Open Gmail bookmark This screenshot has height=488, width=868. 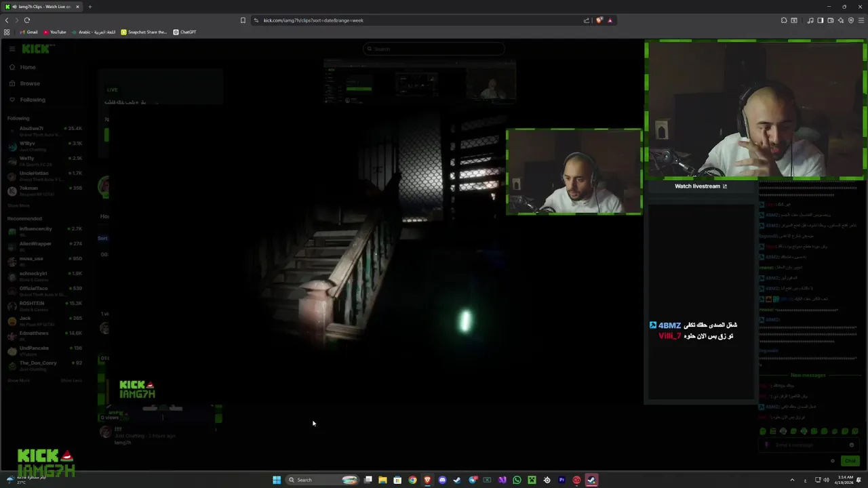28,32
